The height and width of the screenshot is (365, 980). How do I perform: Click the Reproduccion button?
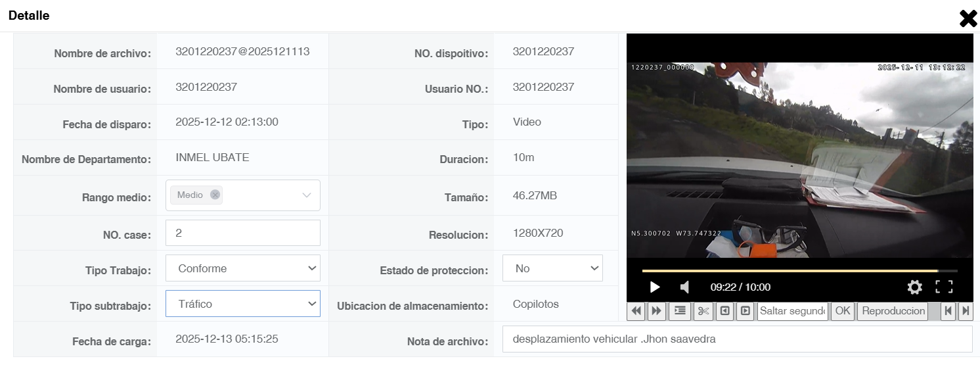pos(893,311)
